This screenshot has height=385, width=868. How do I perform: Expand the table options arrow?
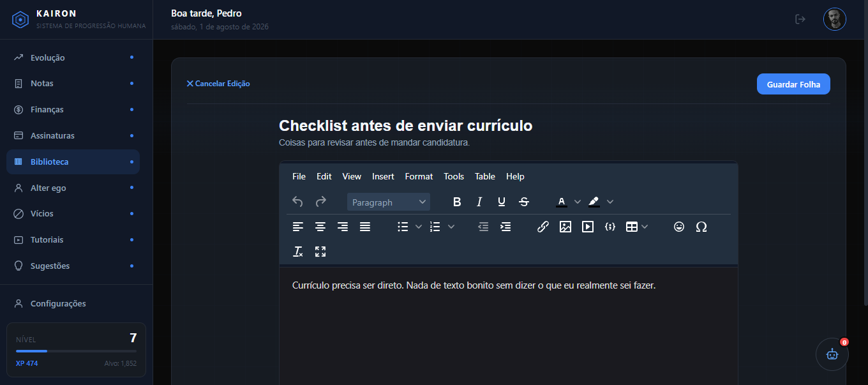point(645,227)
